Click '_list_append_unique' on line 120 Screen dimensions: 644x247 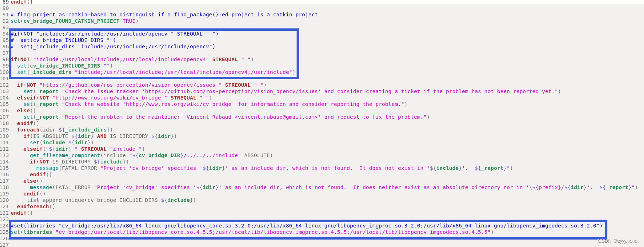(54, 200)
